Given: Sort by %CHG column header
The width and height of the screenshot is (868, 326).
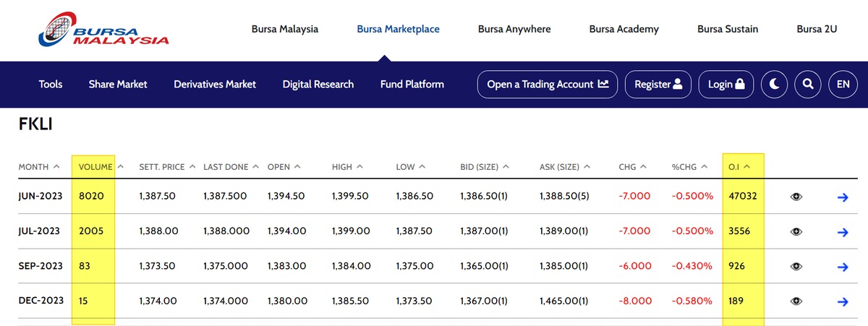Looking at the screenshot, I should (688, 167).
